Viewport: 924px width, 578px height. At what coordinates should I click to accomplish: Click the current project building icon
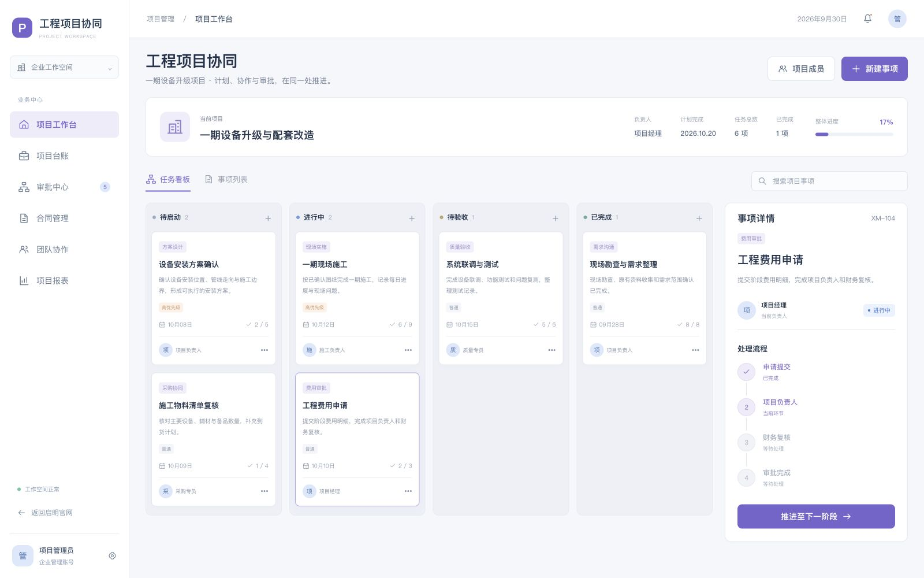click(x=174, y=127)
